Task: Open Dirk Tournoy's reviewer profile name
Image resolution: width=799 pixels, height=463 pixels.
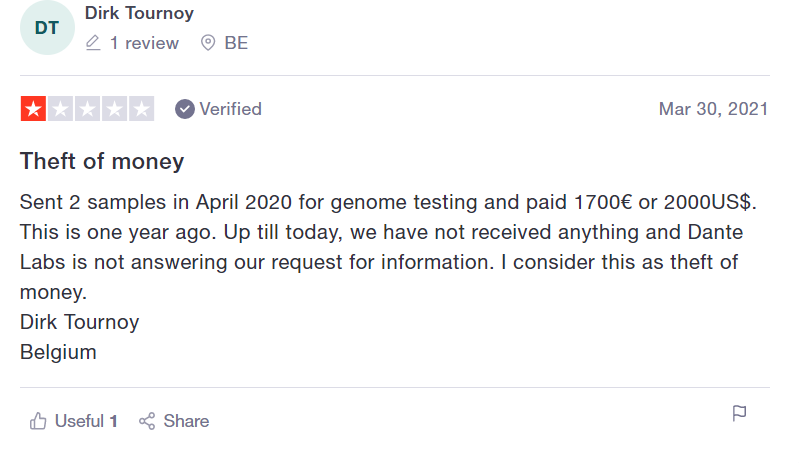Action: 139,13
